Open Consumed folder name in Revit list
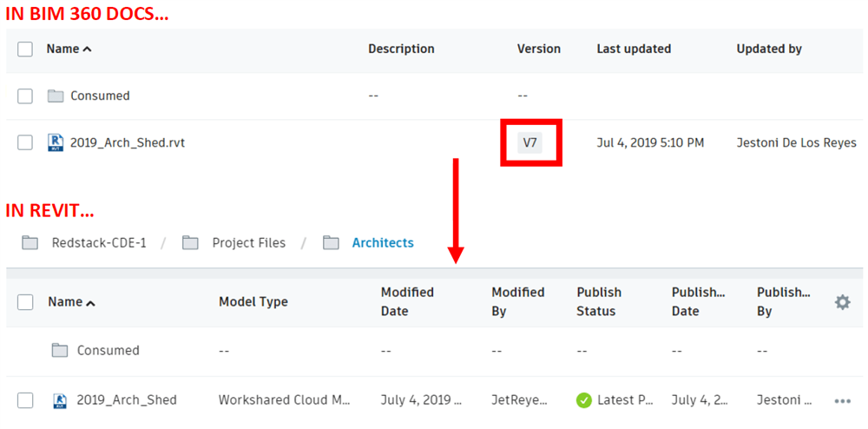 point(108,350)
